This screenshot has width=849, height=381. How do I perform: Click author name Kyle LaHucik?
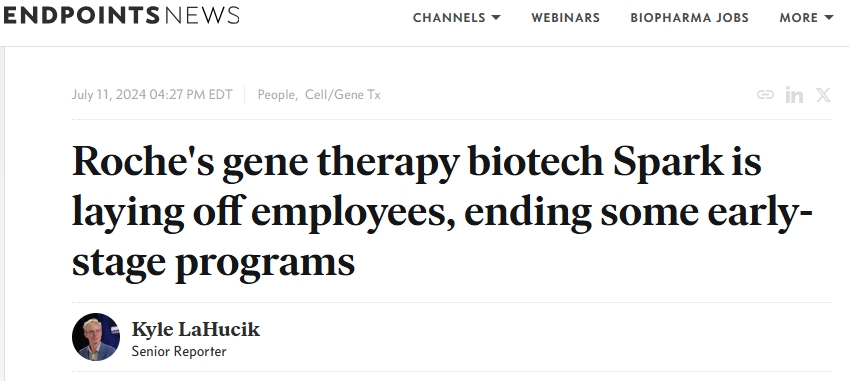tap(195, 329)
